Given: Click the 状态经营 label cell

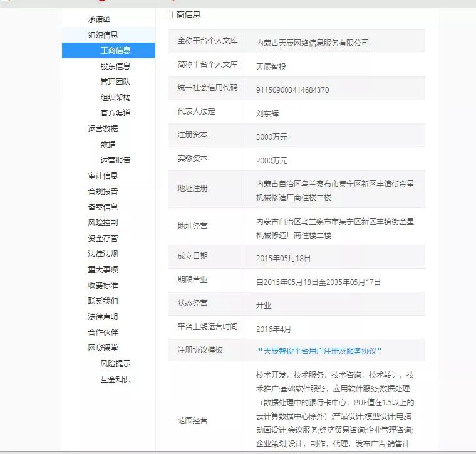Looking at the screenshot, I should [205, 304].
